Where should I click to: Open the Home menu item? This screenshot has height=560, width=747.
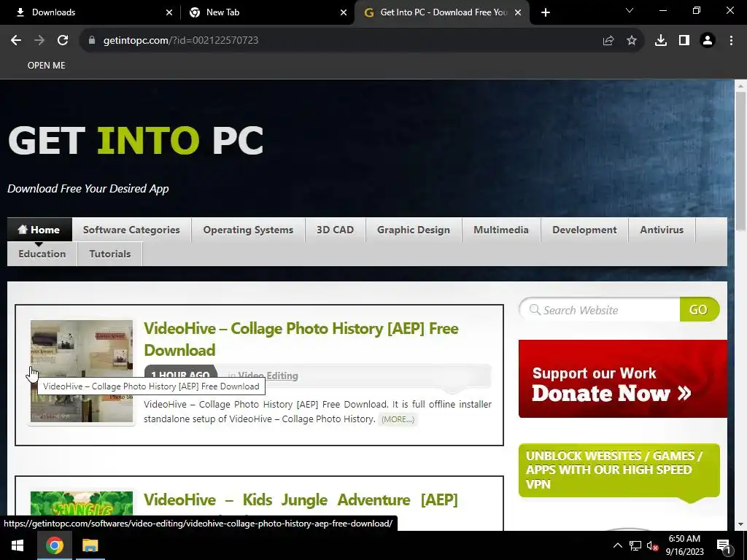(x=39, y=230)
